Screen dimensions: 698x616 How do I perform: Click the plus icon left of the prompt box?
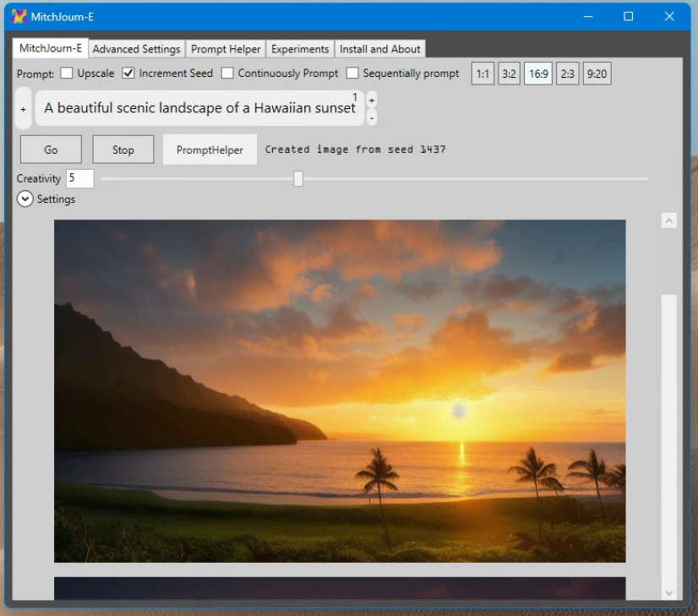coord(23,108)
